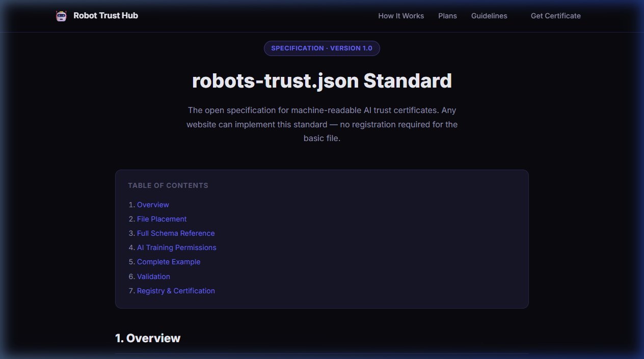Click the Robot Trust Hub brand text
The image size is (644, 359).
click(x=106, y=16)
